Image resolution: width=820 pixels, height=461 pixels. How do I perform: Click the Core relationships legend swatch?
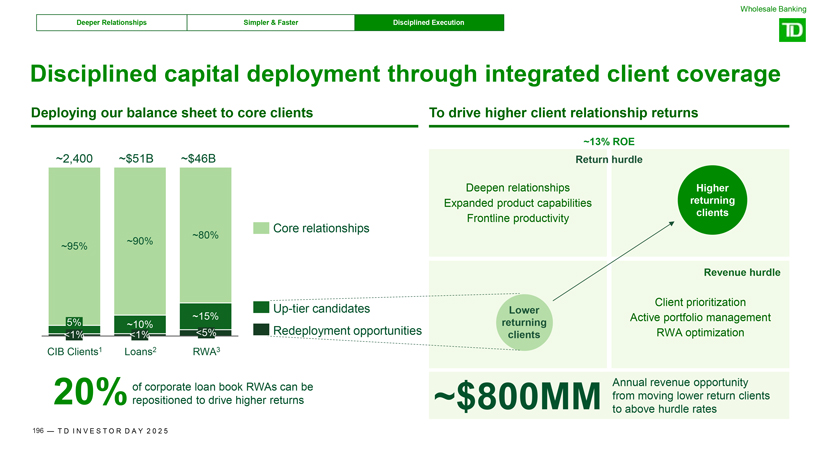pos(261,229)
